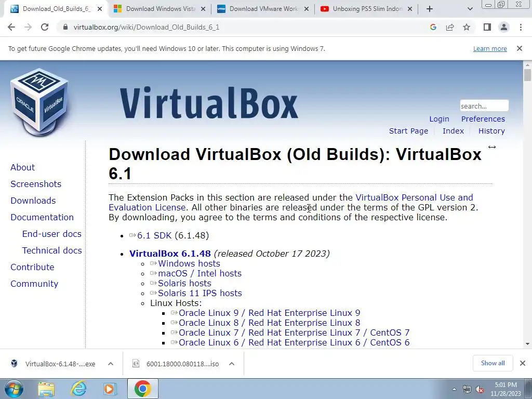The height and width of the screenshot is (399, 532).
Task: Click the VirtualBox 6.1.48 heading link
Action: click(170, 254)
